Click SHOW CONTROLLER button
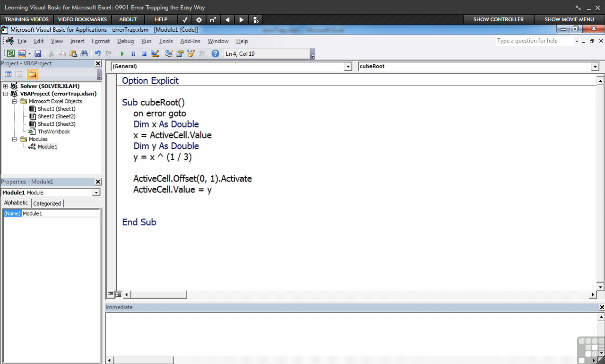605x364 pixels. click(498, 19)
